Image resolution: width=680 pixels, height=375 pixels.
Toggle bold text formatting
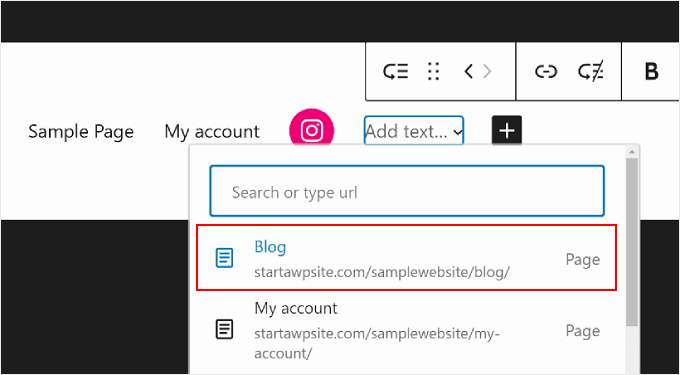[x=651, y=72]
